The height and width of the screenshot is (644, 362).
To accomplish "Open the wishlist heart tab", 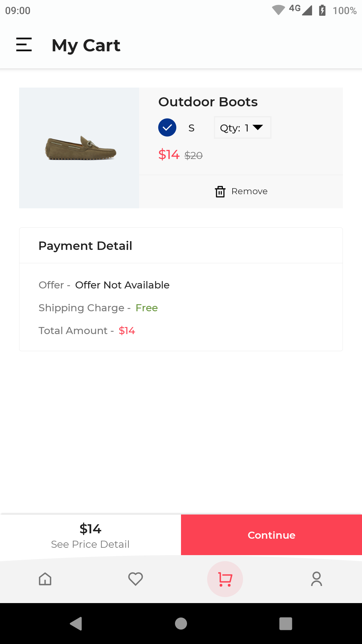I will coord(136,579).
